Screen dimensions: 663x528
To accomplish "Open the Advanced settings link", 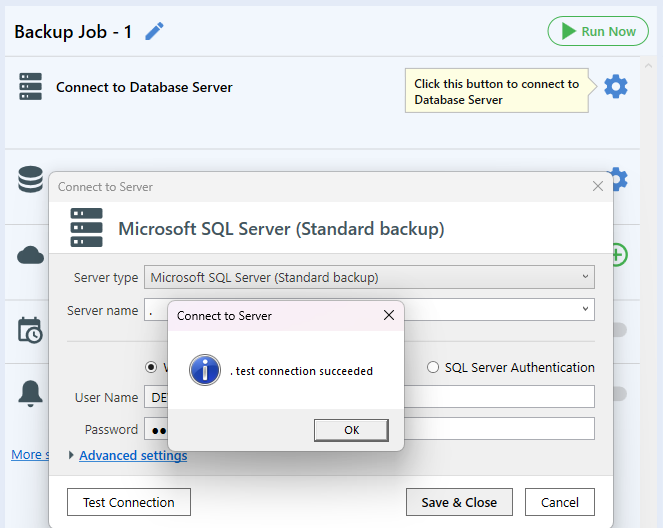I will click(133, 455).
